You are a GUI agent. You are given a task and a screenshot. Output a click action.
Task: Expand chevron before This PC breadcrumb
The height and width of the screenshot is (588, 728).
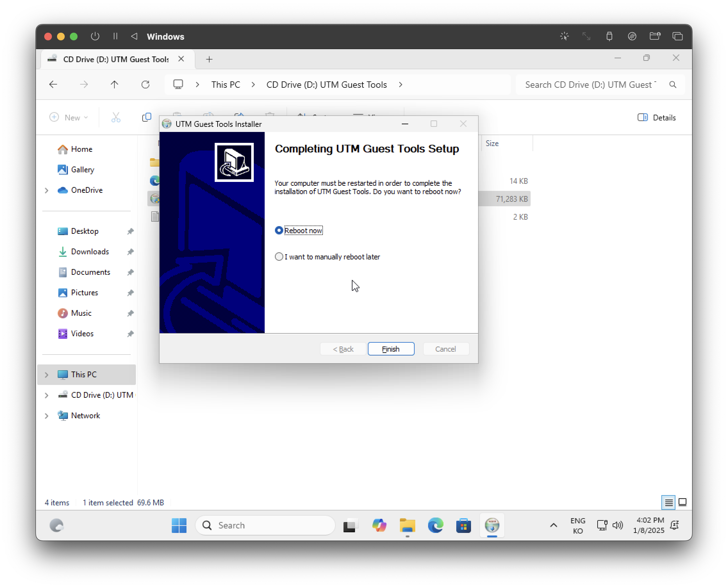[x=197, y=85]
